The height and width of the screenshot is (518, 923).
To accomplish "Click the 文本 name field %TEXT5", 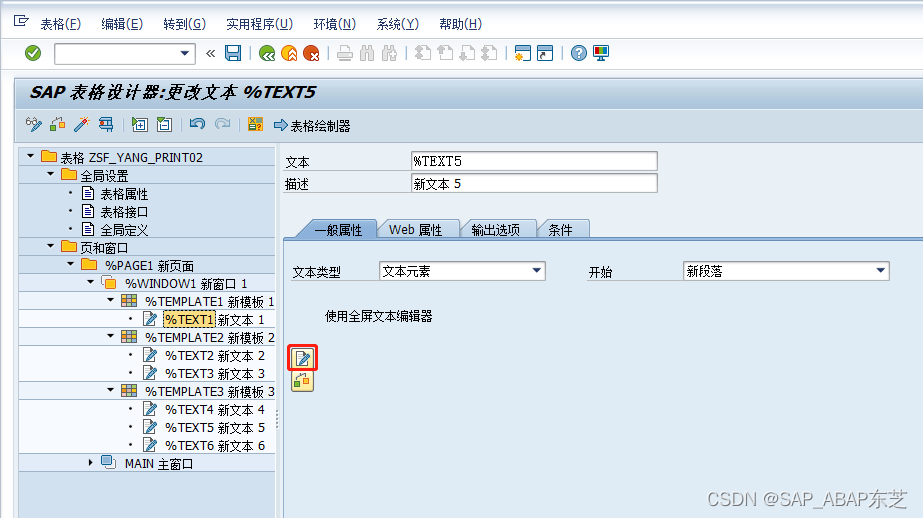I will [x=534, y=161].
